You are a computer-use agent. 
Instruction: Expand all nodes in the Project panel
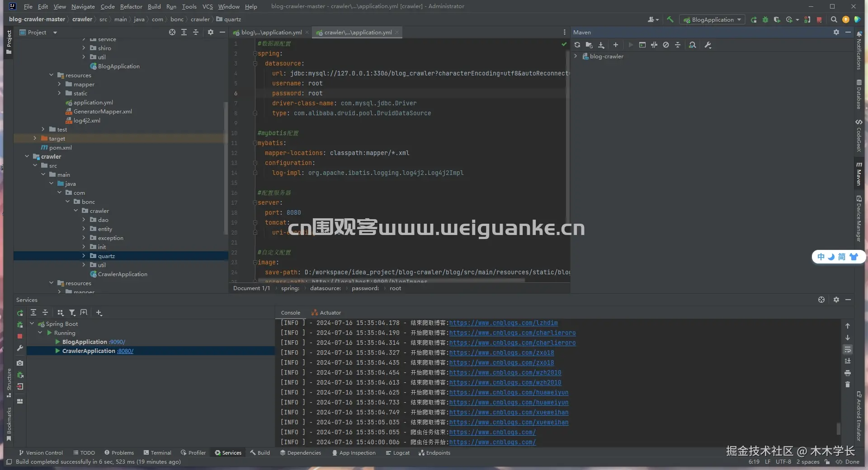click(184, 32)
